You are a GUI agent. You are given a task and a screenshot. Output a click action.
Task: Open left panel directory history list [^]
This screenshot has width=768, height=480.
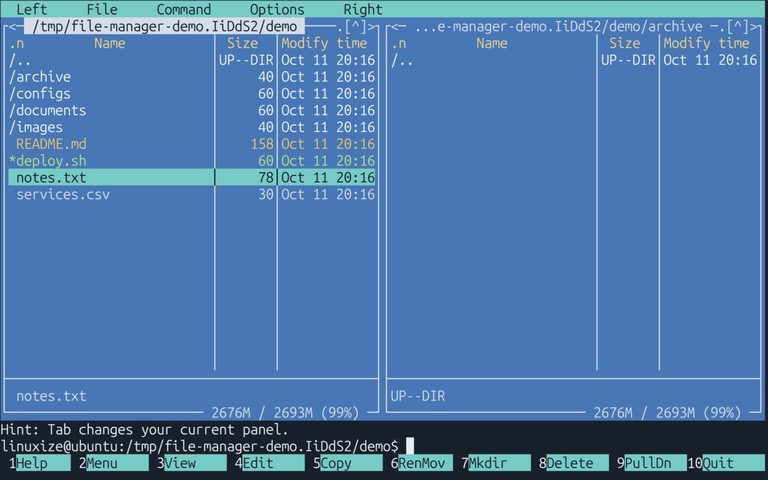(356, 26)
